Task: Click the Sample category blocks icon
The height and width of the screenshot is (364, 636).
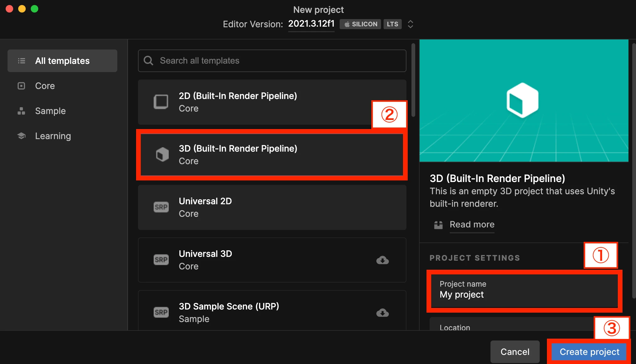Action: [x=21, y=111]
